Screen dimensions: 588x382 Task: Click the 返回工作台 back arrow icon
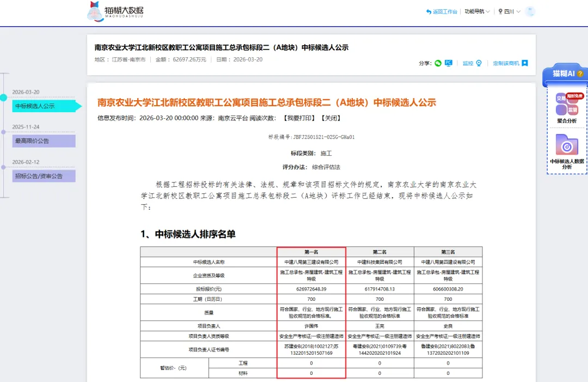click(428, 11)
